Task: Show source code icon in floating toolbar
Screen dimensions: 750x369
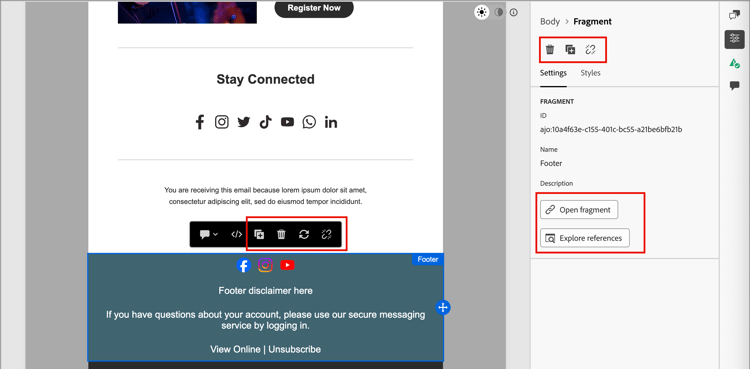Action: tap(236, 235)
